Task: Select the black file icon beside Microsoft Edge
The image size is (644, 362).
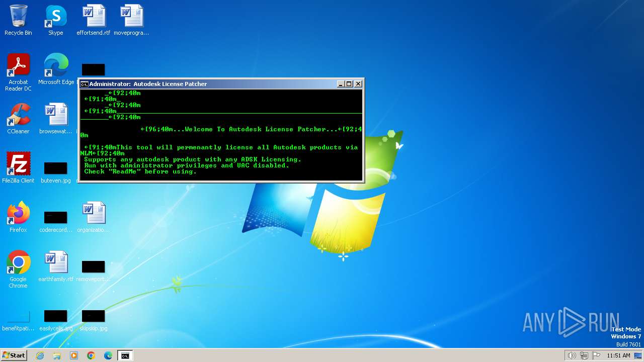Action: 94,70
